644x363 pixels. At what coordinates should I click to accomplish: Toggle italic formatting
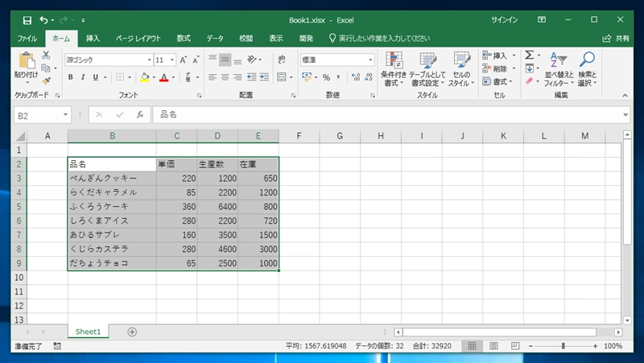coord(83,77)
